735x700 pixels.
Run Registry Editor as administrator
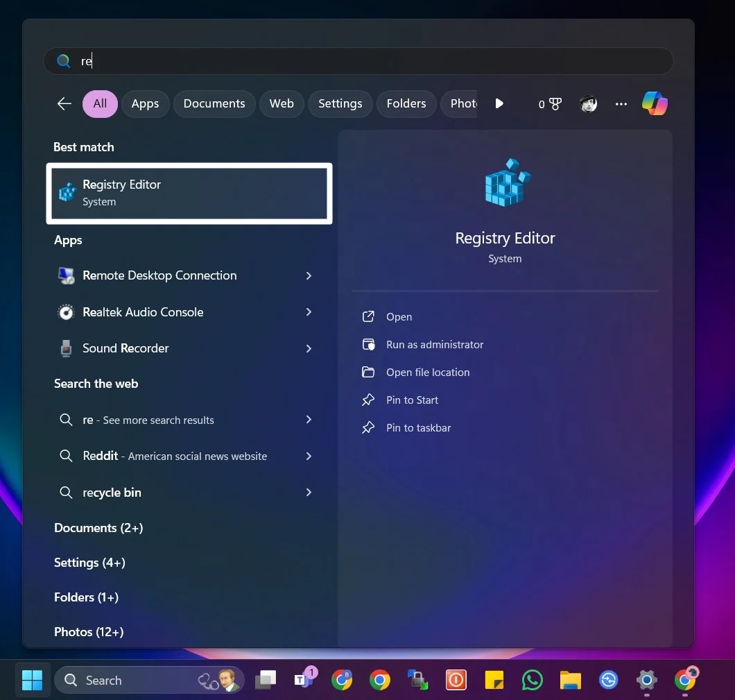[x=435, y=344]
